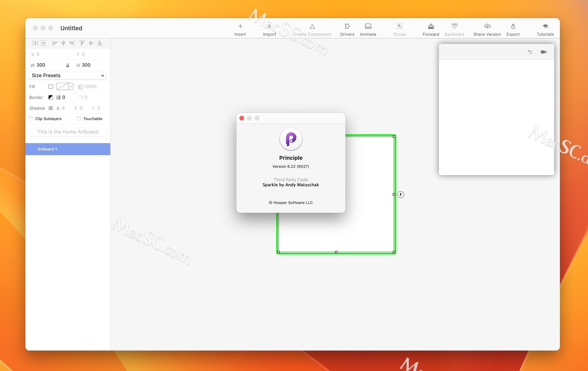Close the About Principle window
This screenshot has height=371, width=588.
pyautogui.click(x=242, y=118)
